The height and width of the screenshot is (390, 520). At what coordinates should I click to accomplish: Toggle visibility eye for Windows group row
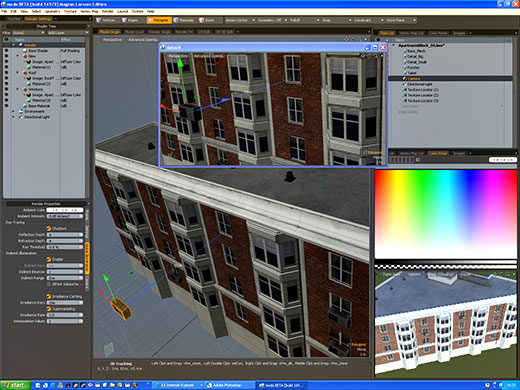point(6,89)
